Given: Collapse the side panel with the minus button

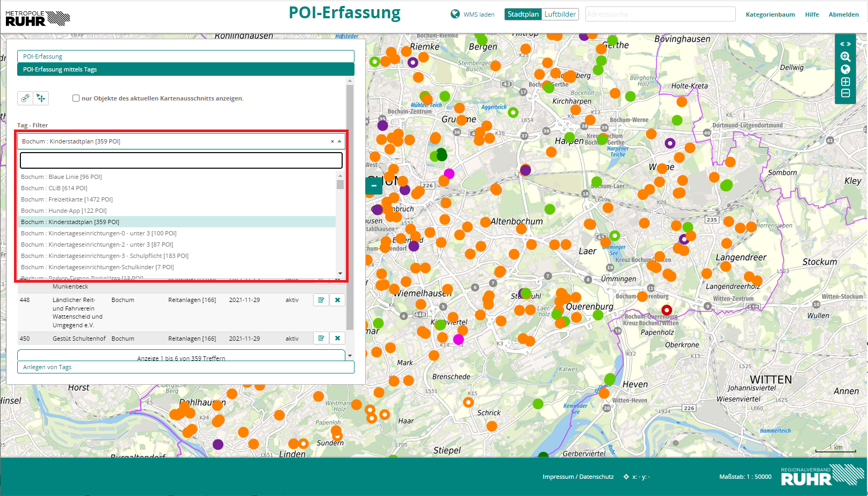Looking at the screenshot, I should 374,185.
